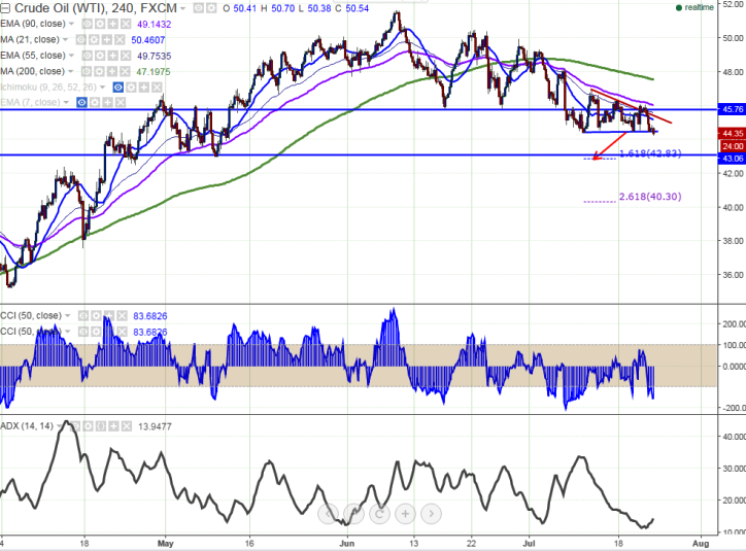This screenshot has height=551, width=746.
Task: Toggle visibility of Crude Oil main series
Action: coord(199,8)
